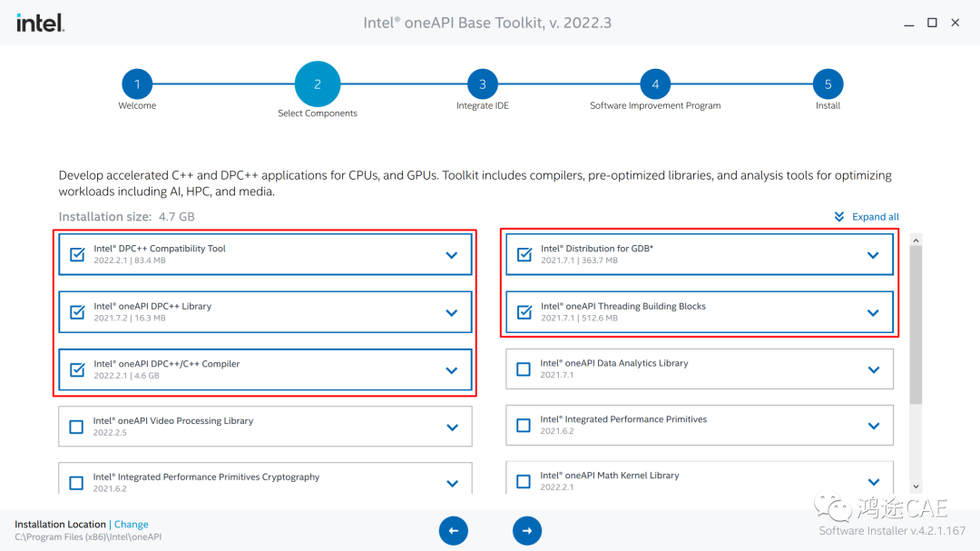Click the window title 'Intel oneAPI Base Toolkit'

coord(487,23)
